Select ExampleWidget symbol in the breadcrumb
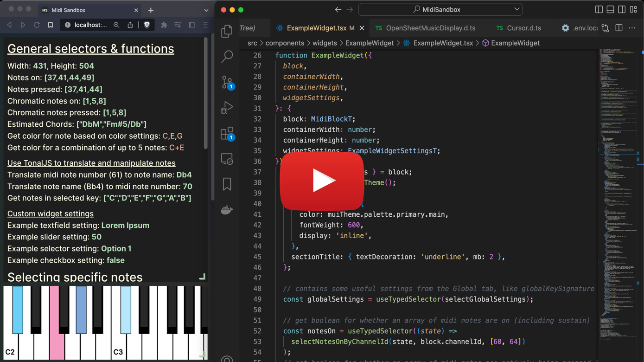 (510, 43)
